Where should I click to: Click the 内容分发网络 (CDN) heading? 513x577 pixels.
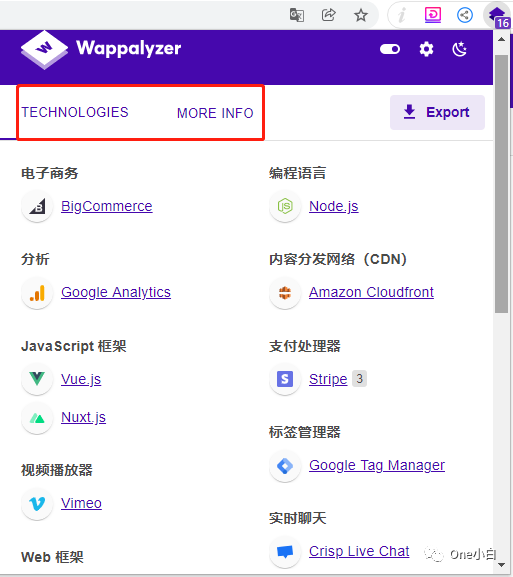[x=338, y=259]
